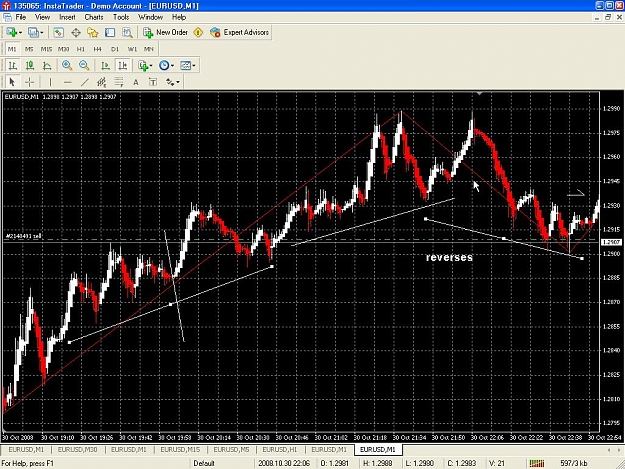This screenshot has height=469, width=625.
Task: Click the Expert Advisors button
Action: pos(240,32)
